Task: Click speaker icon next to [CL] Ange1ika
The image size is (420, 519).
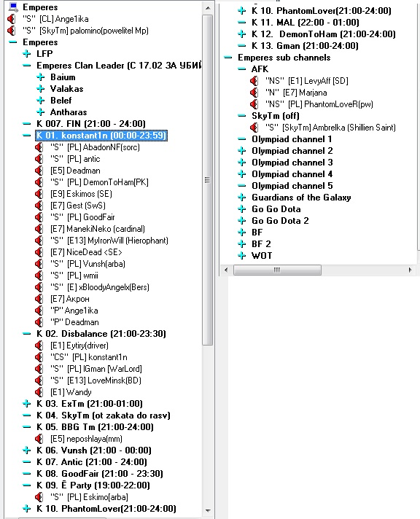Action: (11, 19)
